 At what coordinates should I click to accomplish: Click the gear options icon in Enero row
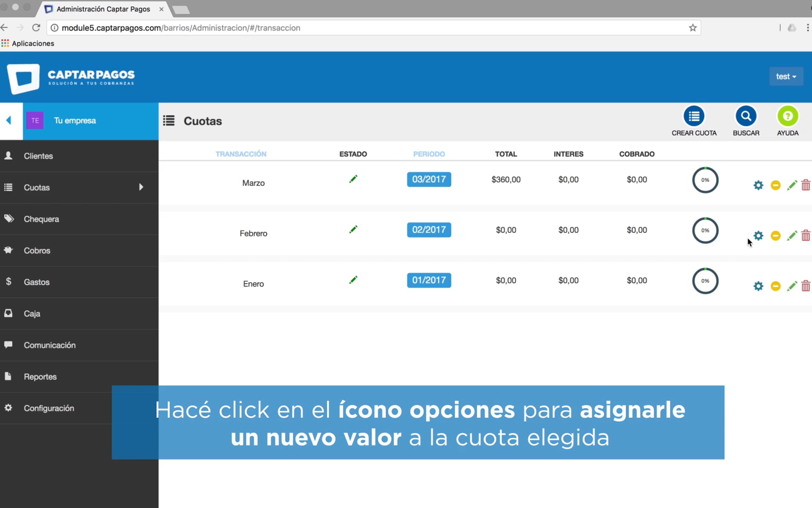click(x=758, y=286)
